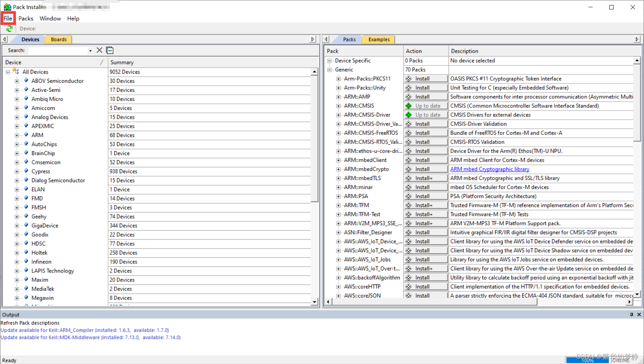Click the green refresh packs icon
This screenshot has width=644, height=364.
[9, 29]
